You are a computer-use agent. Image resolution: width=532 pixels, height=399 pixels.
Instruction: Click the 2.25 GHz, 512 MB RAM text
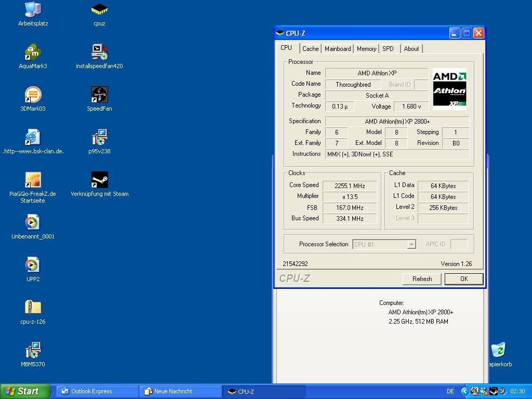pyautogui.click(x=418, y=321)
